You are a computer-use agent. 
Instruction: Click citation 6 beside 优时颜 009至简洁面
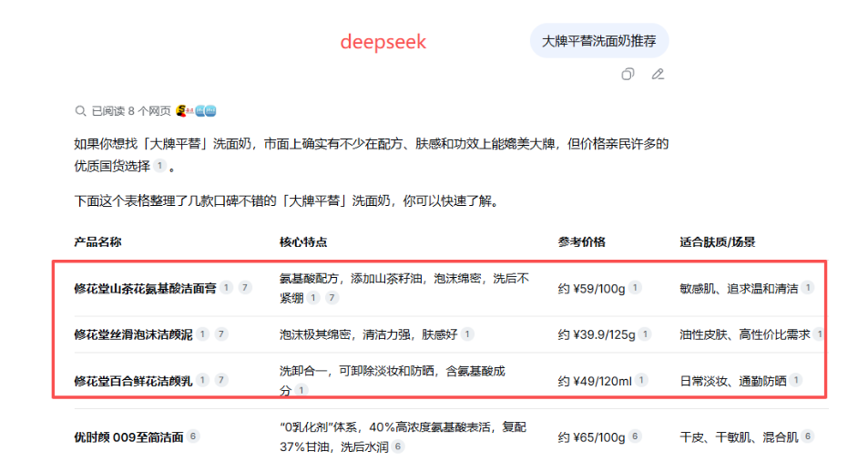[193, 436]
